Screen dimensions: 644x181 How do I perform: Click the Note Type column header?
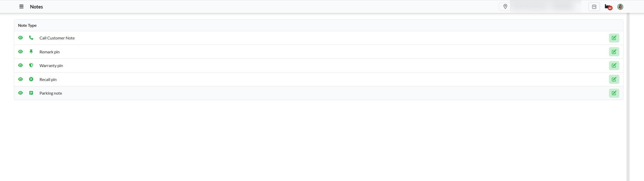pyautogui.click(x=27, y=26)
